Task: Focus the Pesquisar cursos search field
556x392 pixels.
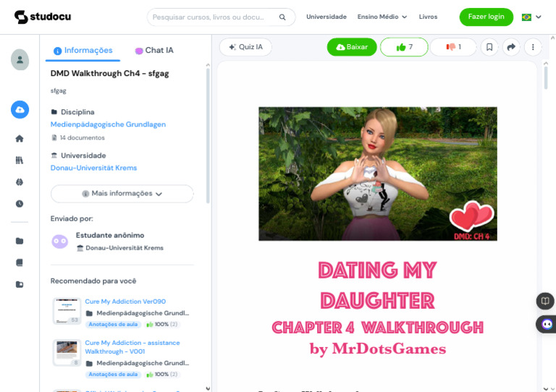Action: [x=222, y=17]
